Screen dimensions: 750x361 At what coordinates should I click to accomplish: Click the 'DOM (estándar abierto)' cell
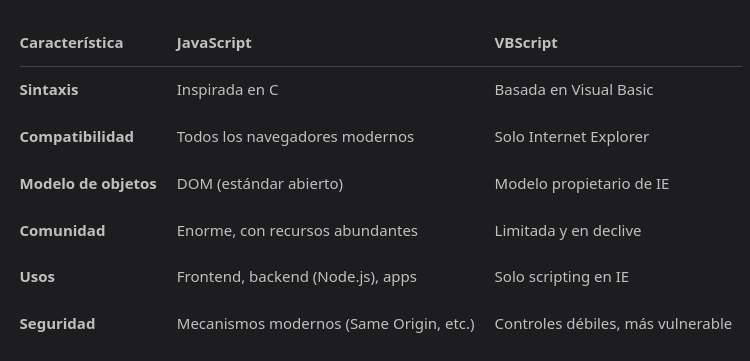click(x=260, y=184)
